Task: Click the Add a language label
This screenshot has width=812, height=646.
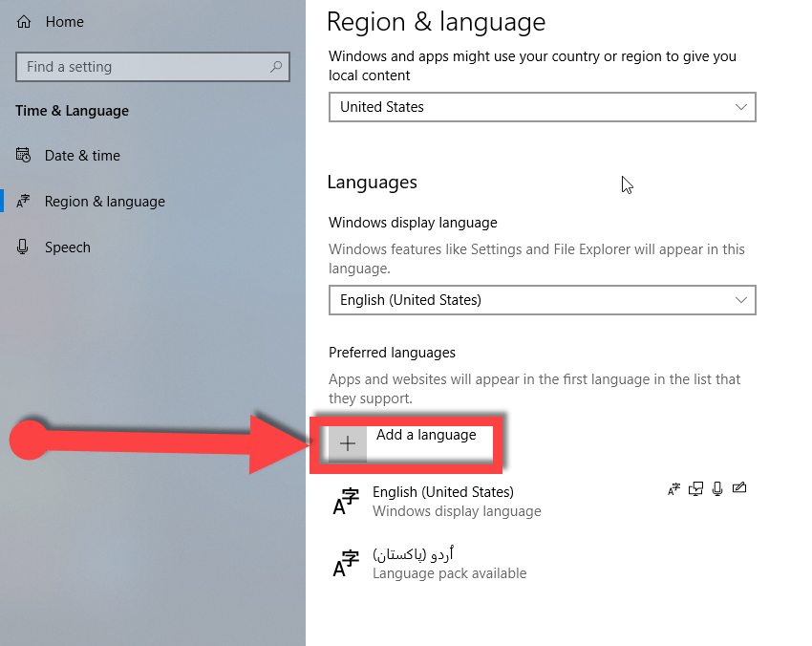Action: [x=426, y=435]
